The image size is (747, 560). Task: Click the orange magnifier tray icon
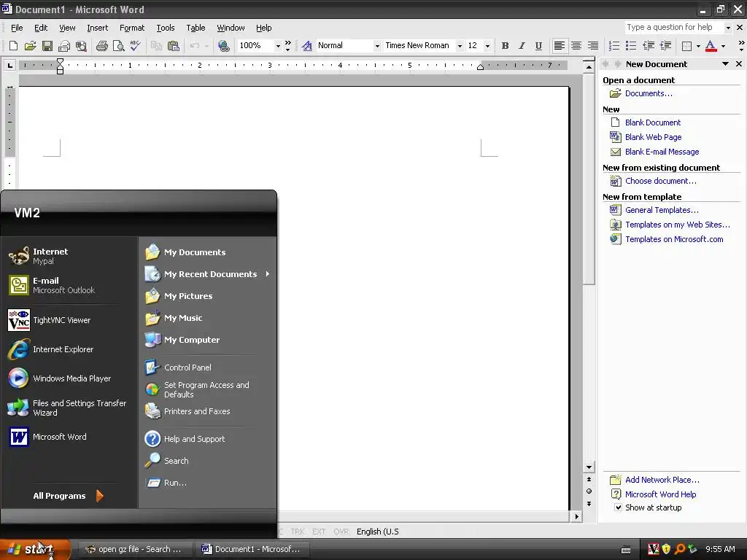(x=680, y=549)
